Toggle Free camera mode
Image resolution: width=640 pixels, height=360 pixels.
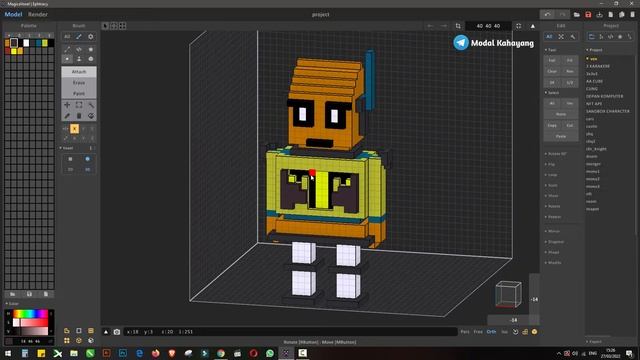point(478,332)
